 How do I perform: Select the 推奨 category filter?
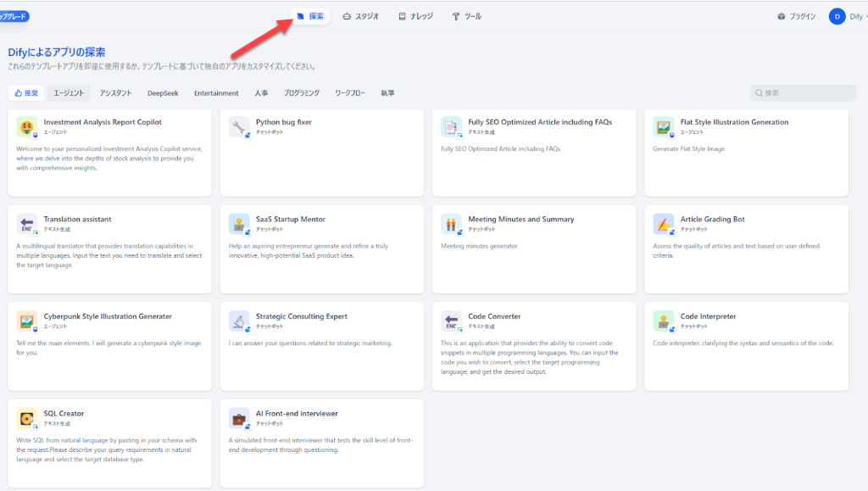pos(26,93)
